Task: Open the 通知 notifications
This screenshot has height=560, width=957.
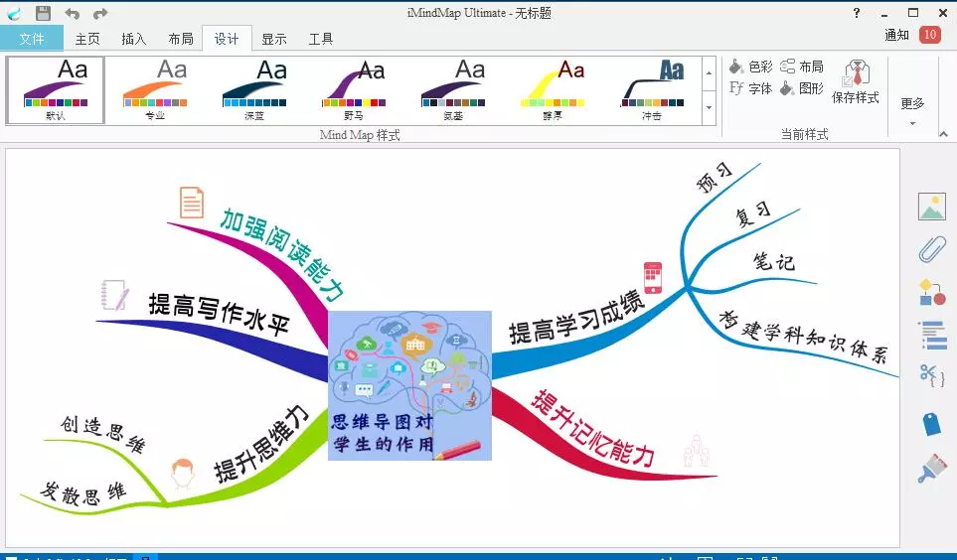Action: 896,36
